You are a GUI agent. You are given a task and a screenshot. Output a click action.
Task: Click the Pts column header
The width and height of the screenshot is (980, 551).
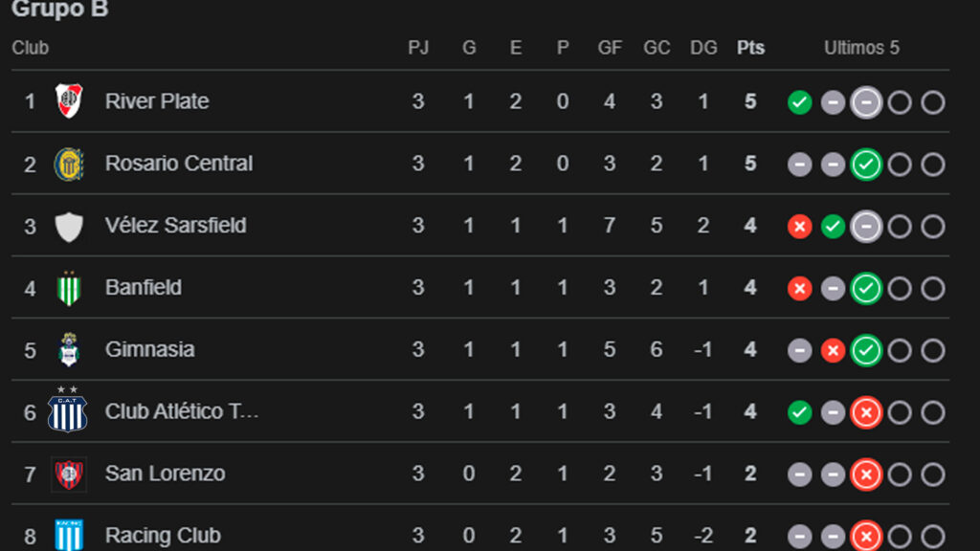tap(750, 48)
